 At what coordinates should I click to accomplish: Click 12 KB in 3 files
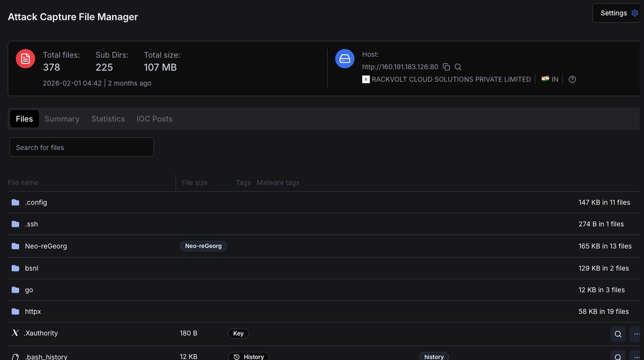coord(602,290)
